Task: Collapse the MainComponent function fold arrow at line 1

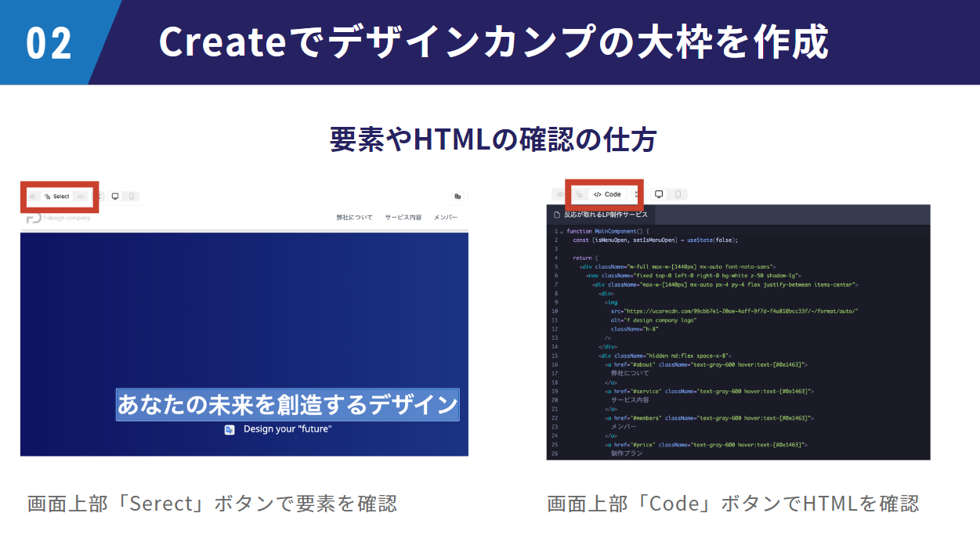Action: [562, 233]
